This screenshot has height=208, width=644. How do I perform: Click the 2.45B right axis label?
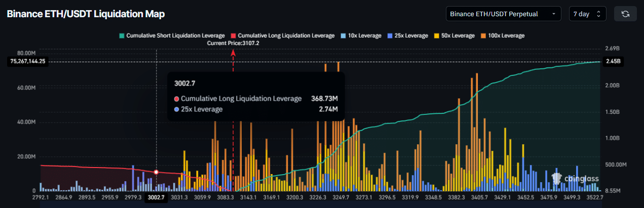[613, 61]
